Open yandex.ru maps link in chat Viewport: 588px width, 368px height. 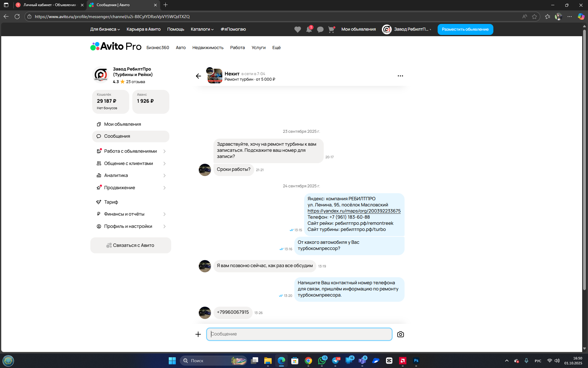[x=354, y=211]
